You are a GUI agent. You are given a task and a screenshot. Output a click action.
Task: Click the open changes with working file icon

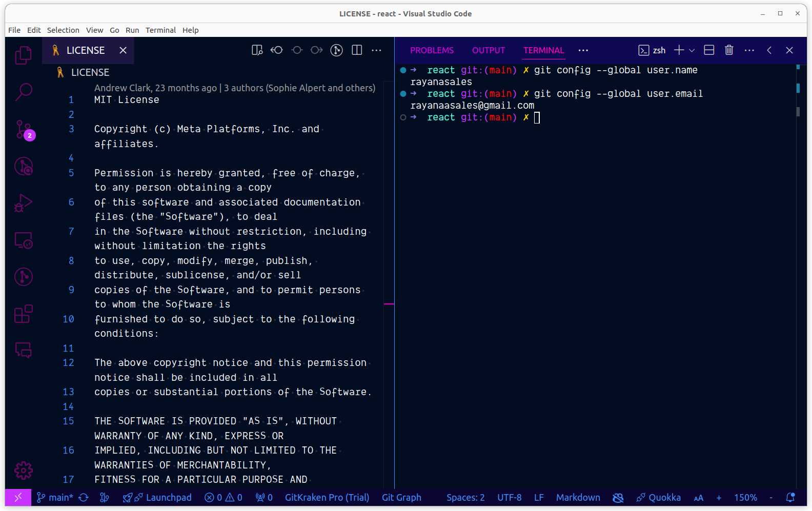pos(297,50)
